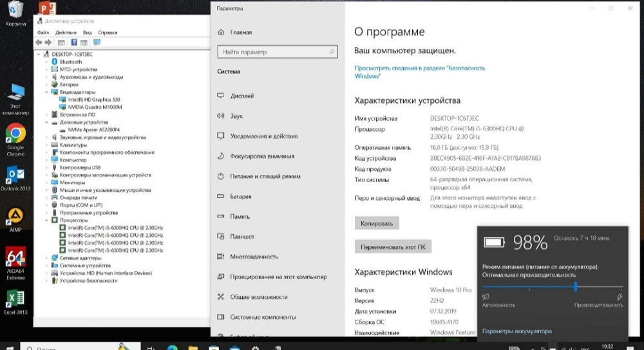This screenshot has width=644, height=350.
Task: Click the Найти параметр search field
Action: [x=277, y=51]
